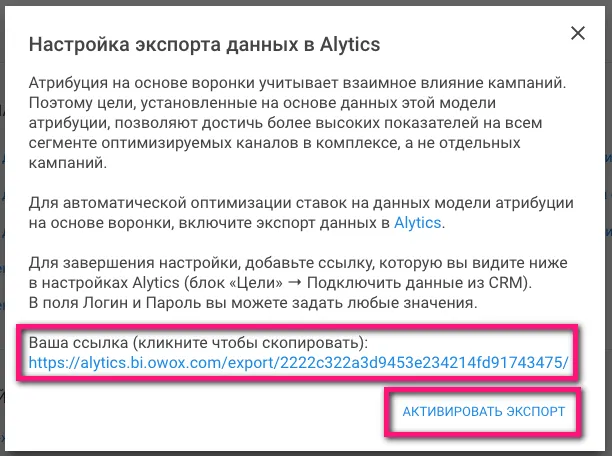
Task: Open the blue Alytics link in the text
Action: pos(417,223)
